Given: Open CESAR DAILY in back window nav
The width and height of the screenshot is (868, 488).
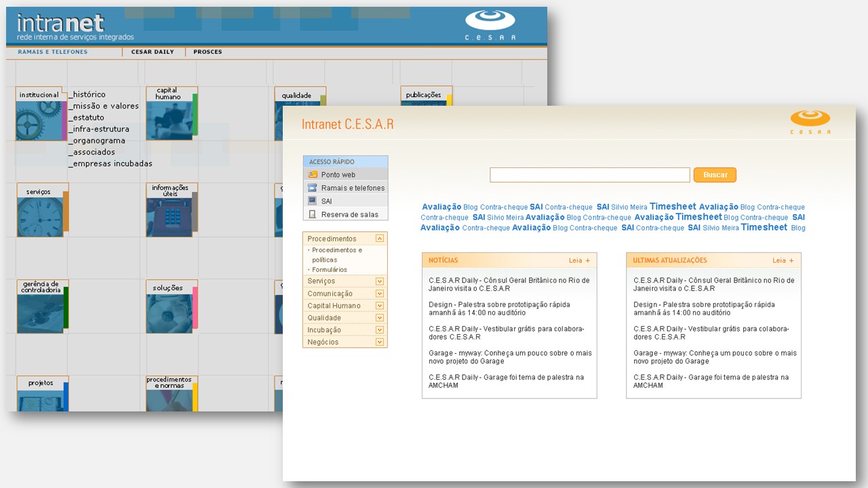Looking at the screenshot, I should [153, 52].
